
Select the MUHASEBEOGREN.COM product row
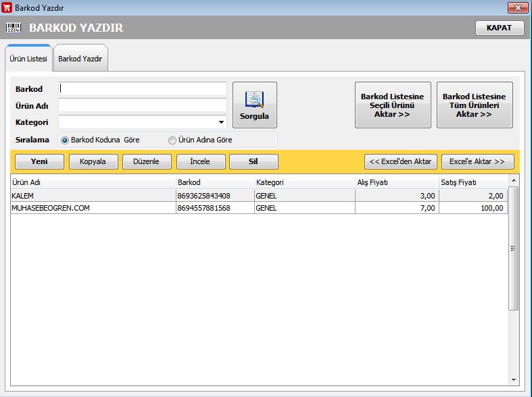(x=259, y=208)
